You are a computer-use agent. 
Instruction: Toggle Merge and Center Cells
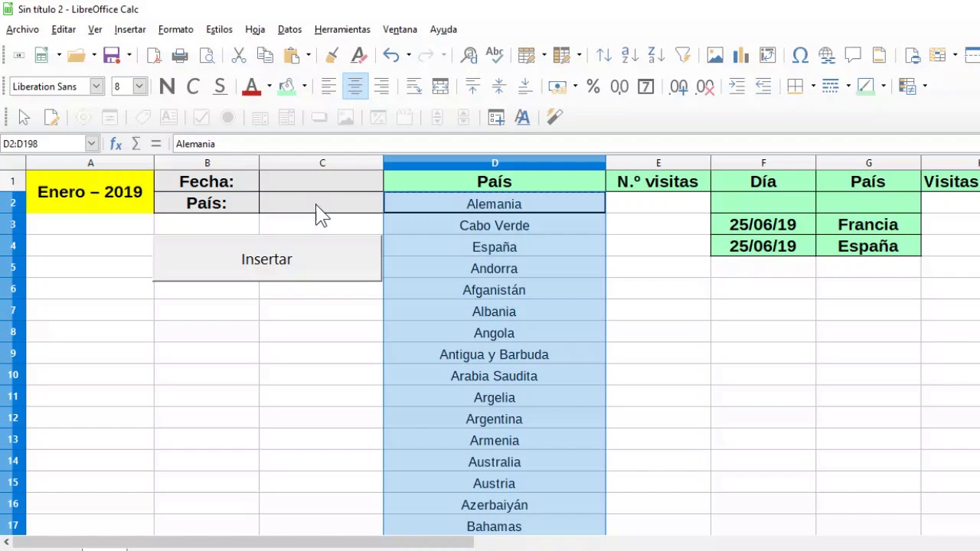tap(440, 86)
